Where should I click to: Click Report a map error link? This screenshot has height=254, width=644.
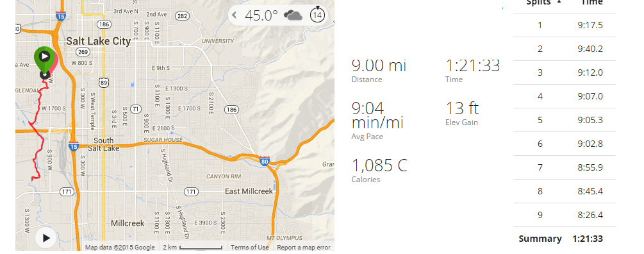304,248
